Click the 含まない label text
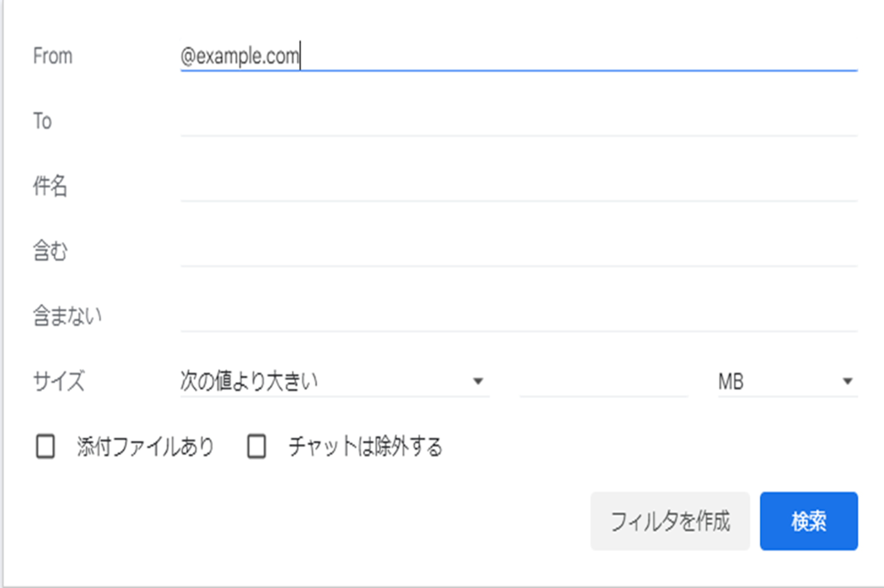Viewport: 884px width, 588px height. coord(67,316)
